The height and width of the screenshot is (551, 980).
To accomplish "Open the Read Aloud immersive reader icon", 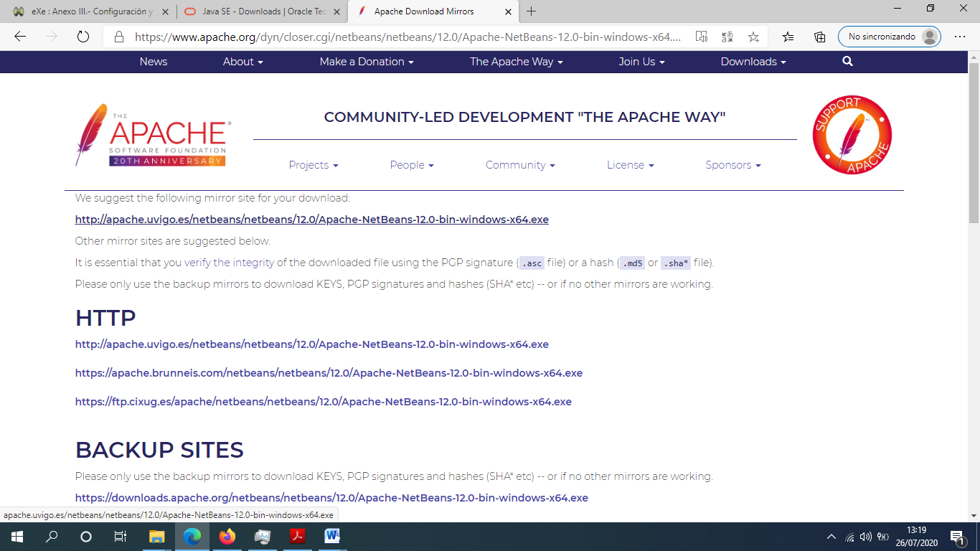I will click(702, 37).
